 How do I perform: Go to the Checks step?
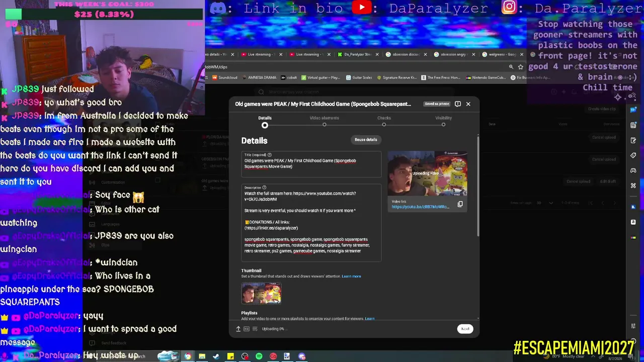[x=384, y=121]
